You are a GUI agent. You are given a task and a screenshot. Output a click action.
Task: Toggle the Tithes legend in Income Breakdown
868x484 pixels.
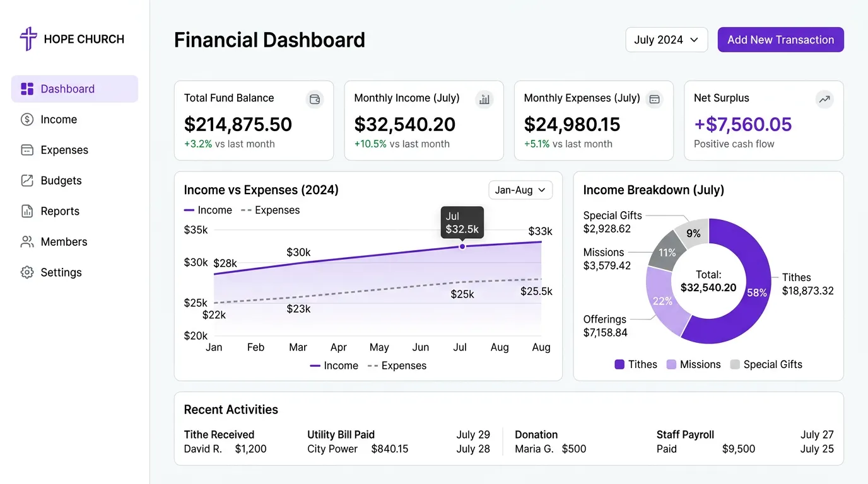pos(635,364)
